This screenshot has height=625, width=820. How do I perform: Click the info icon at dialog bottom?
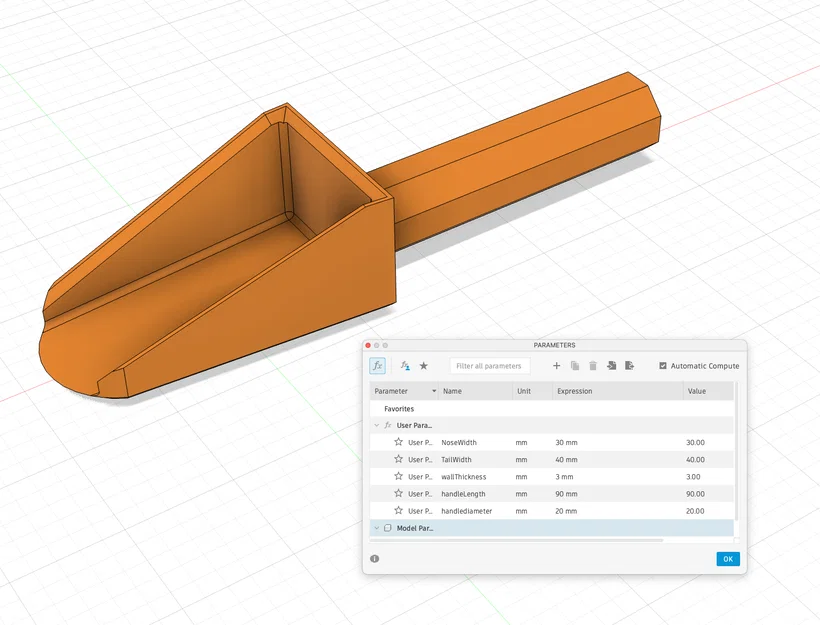coord(374,559)
